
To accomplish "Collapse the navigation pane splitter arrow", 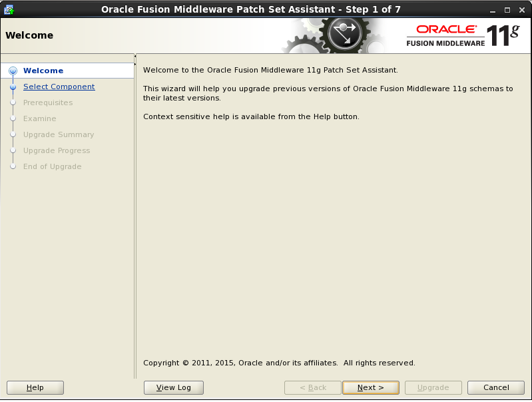I will (135, 56).
